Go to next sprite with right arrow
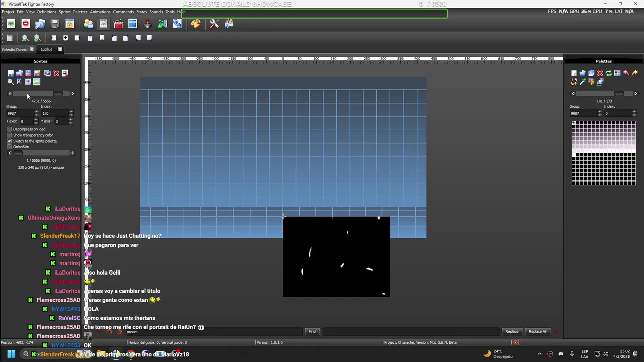Screen dimensions: 644x362 pos(72,94)
